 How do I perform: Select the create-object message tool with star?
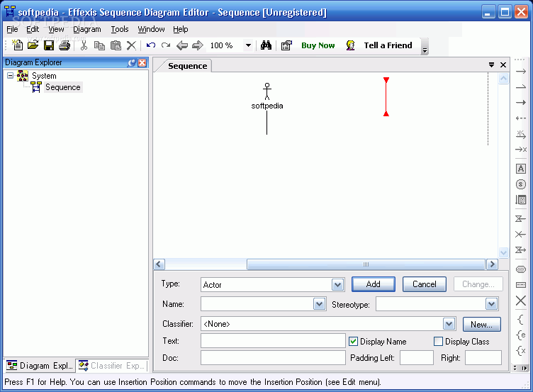521,134
